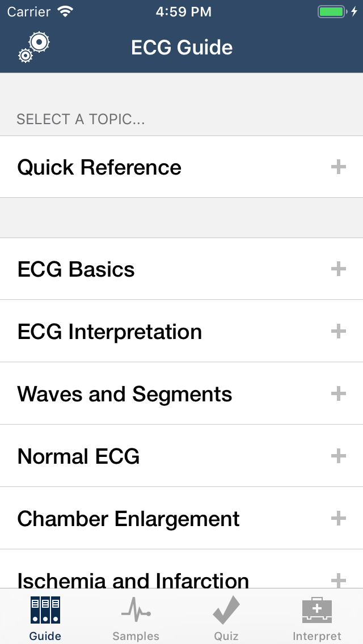Image resolution: width=363 pixels, height=644 pixels.
Task: Open the settings gears icon
Action: click(x=34, y=47)
